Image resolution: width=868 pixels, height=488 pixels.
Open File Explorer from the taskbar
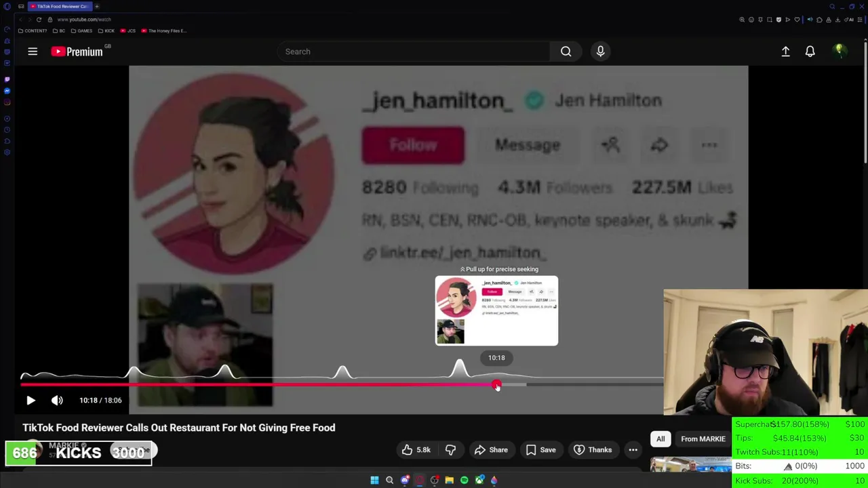(449, 480)
